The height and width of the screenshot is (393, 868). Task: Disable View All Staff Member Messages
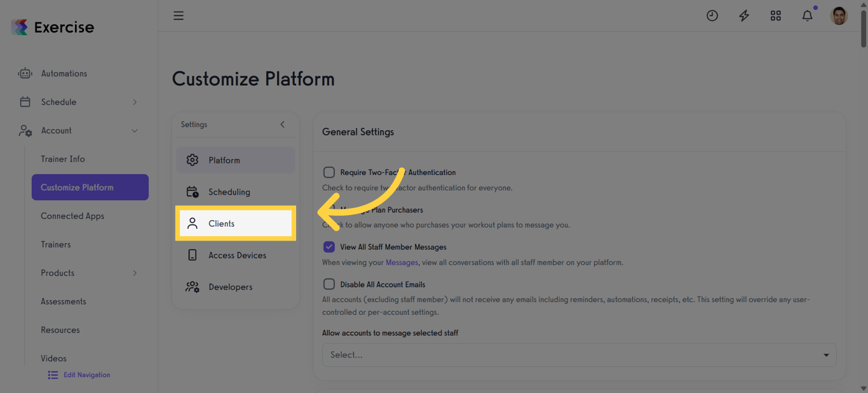pyautogui.click(x=329, y=247)
